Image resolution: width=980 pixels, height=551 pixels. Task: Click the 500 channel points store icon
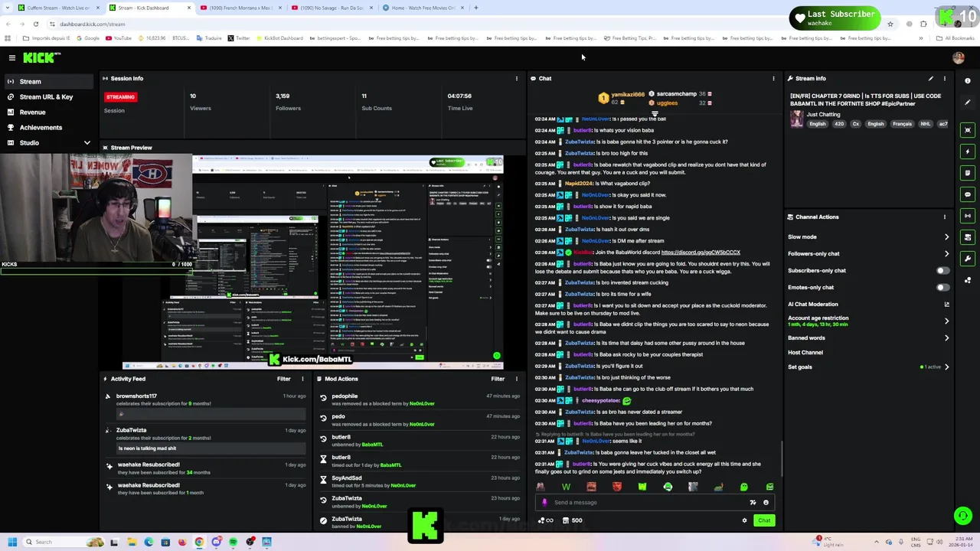(x=573, y=520)
